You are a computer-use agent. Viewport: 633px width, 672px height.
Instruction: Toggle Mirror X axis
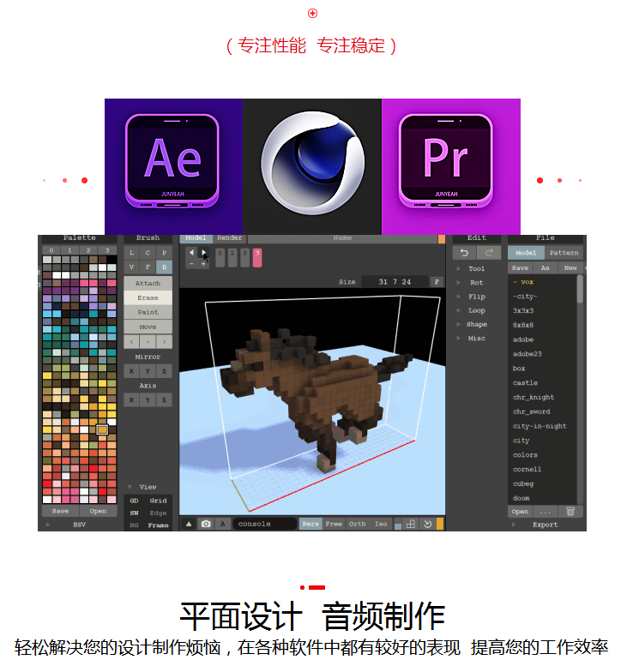click(x=131, y=371)
